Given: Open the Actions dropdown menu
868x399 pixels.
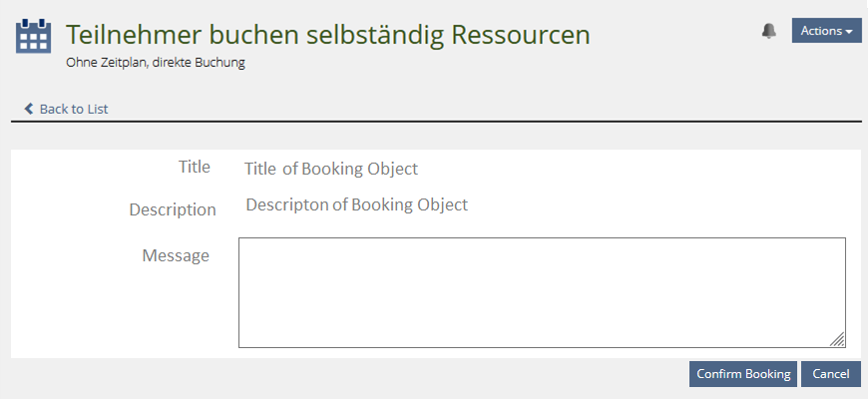Looking at the screenshot, I should (x=826, y=31).
